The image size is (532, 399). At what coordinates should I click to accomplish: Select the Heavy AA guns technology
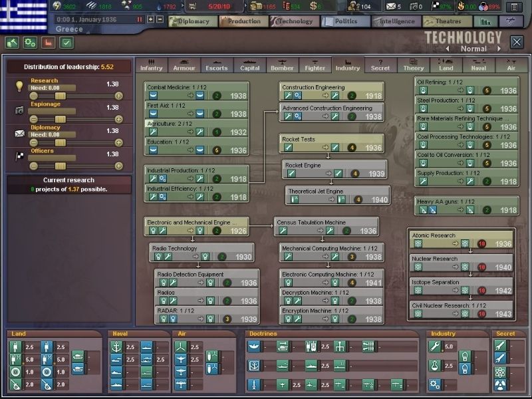click(x=467, y=205)
